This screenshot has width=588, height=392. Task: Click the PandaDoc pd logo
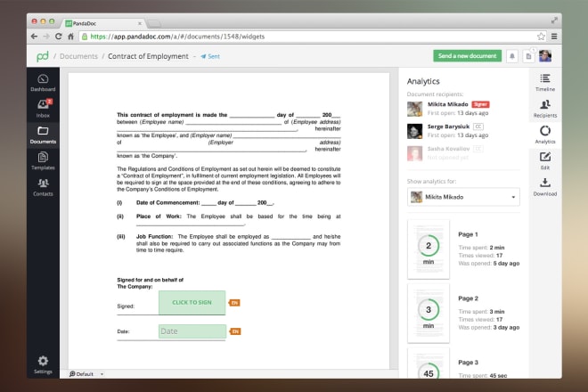coord(43,56)
